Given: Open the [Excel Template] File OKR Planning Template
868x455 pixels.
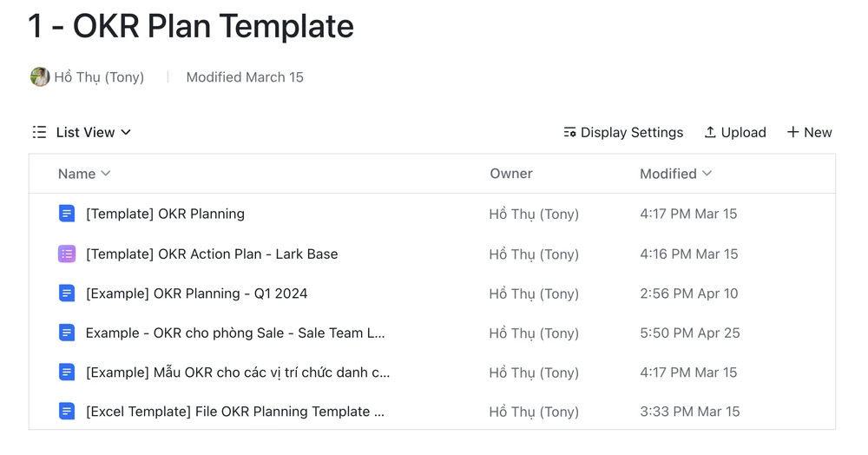Looking at the screenshot, I should (x=234, y=412).
